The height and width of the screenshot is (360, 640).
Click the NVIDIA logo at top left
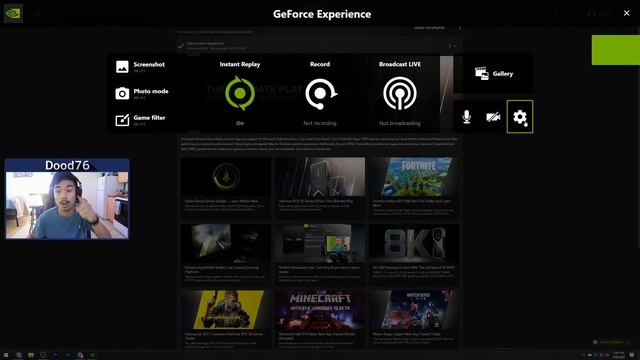coord(13,13)
